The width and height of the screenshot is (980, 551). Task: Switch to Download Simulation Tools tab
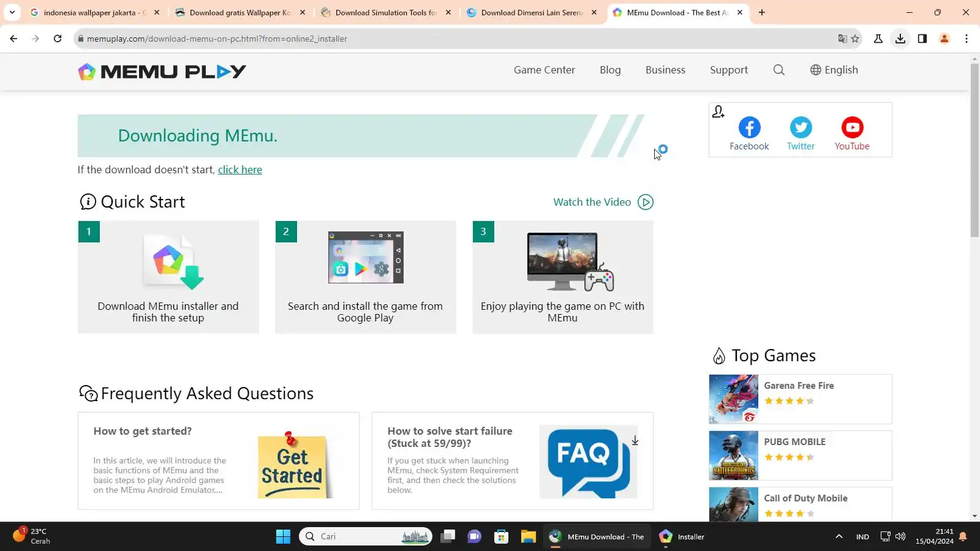386,12
